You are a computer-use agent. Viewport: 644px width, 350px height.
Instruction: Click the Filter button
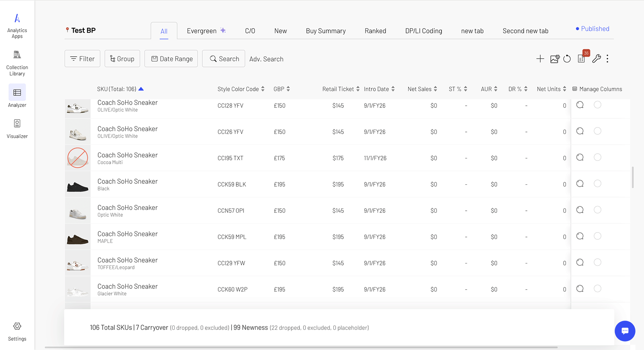[x=82, y=59]
